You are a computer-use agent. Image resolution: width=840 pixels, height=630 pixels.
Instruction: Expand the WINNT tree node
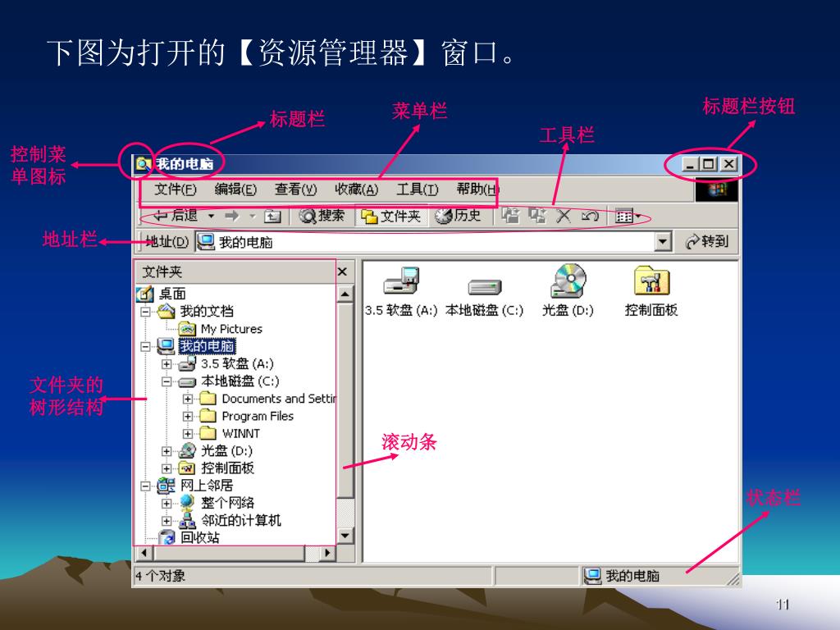coord(188,433)
